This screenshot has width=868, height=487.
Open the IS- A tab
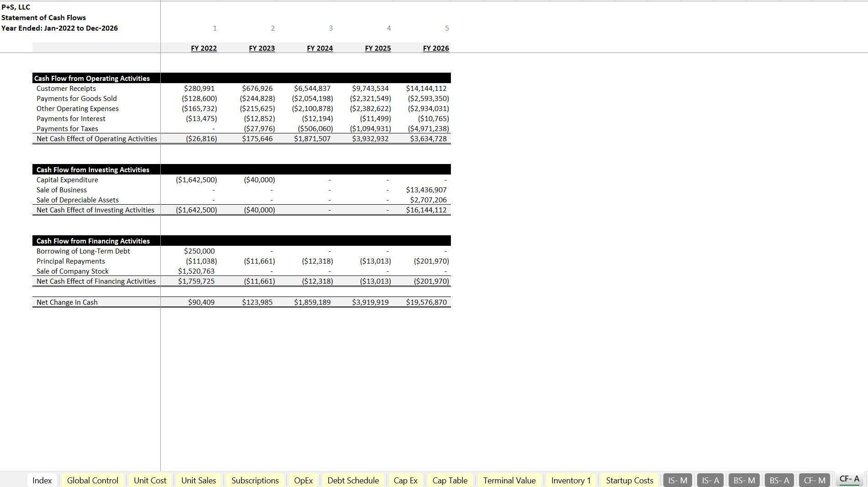click(x=710, y=480)
